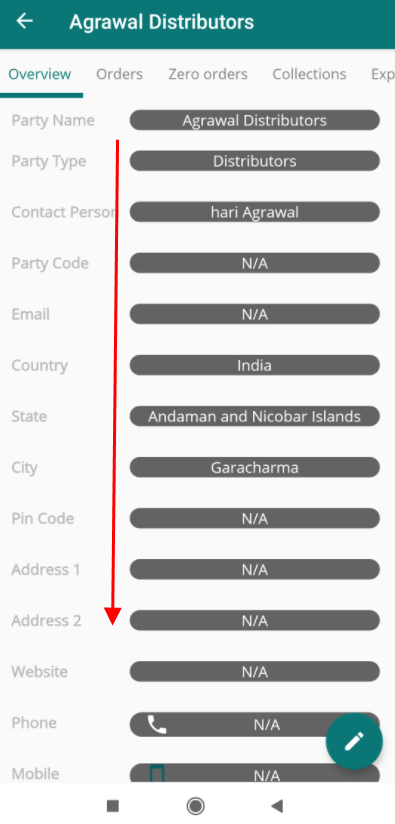Image resolution: width=395 pixels, height=824 pixels.
Task: Tap the Email N/A field
Action: pyautogui.click(x=255, y=314)
